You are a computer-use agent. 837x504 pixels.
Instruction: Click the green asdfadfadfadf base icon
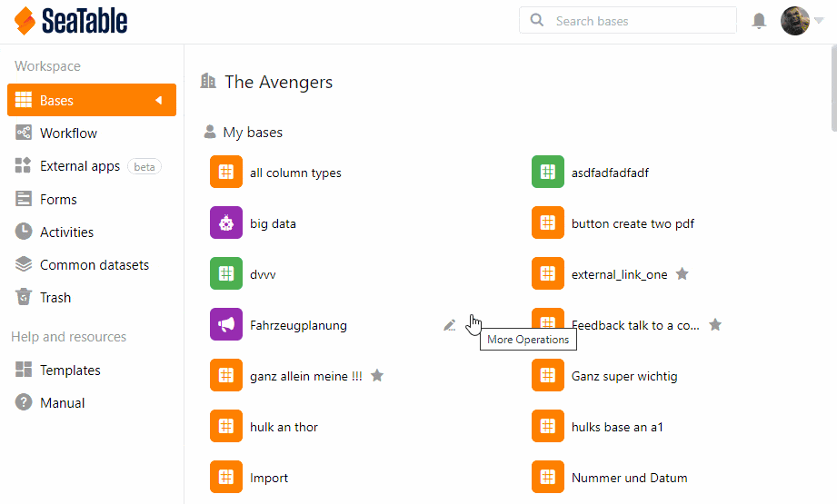(x=547, y=173)
